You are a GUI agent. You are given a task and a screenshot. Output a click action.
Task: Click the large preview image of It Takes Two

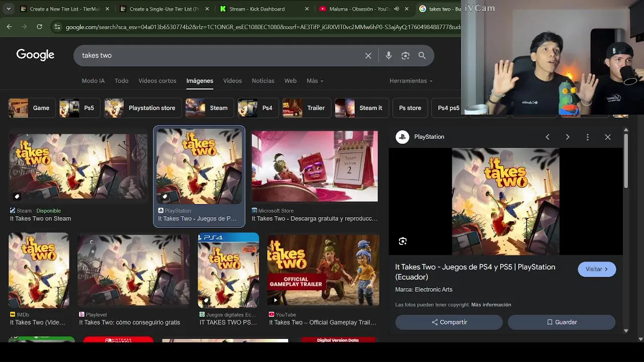point(506,201)
